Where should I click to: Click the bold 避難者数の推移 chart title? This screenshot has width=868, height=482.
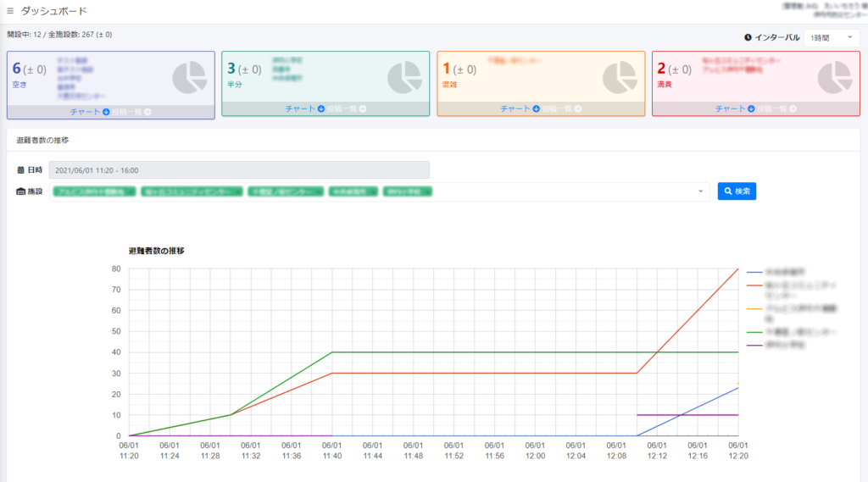[x=157, y=251]
